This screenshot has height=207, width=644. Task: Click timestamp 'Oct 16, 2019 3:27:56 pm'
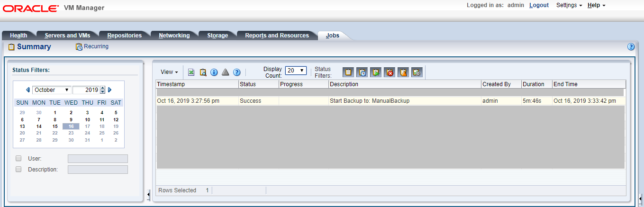[x=188, y=101]
